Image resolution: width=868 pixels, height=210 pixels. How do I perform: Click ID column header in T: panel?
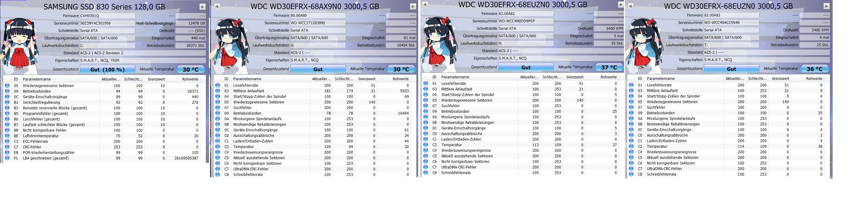[640, 78]
